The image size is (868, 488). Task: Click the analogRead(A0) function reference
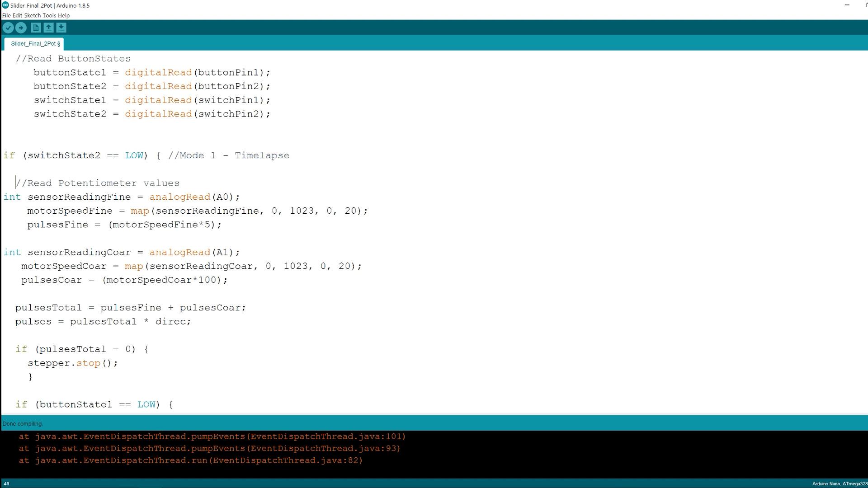pos(179,197)
